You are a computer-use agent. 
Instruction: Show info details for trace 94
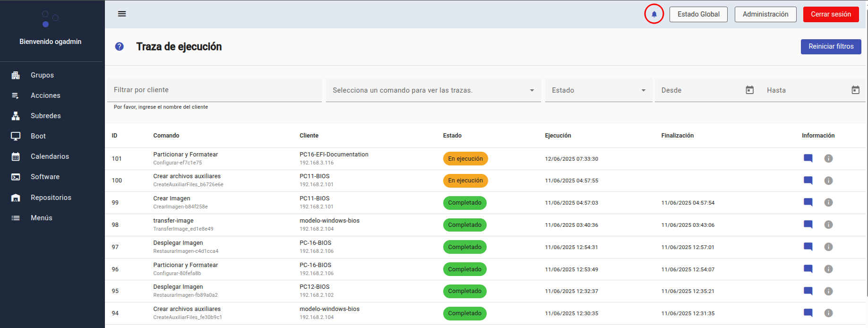coord(828,313)
